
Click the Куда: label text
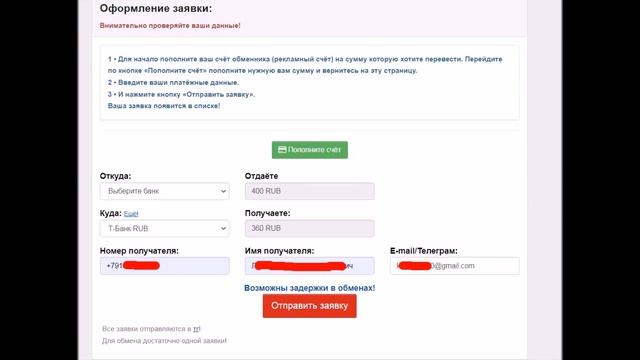(111, 213)
